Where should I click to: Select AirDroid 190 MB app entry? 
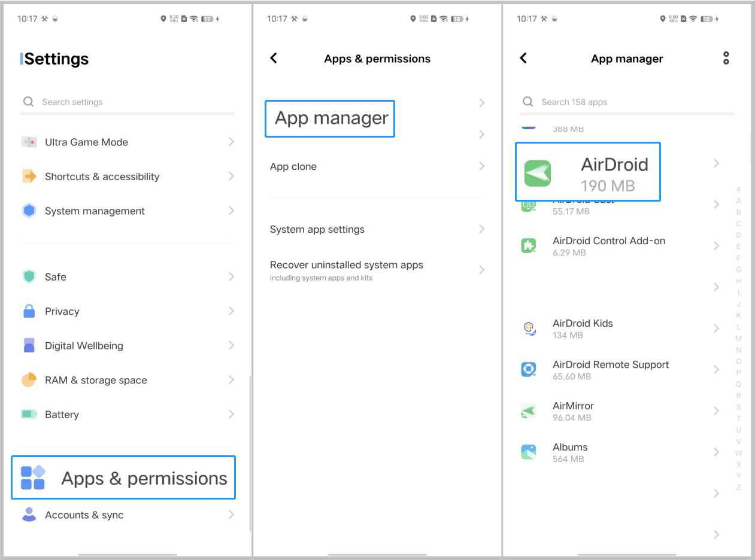[x=588, y=172]
